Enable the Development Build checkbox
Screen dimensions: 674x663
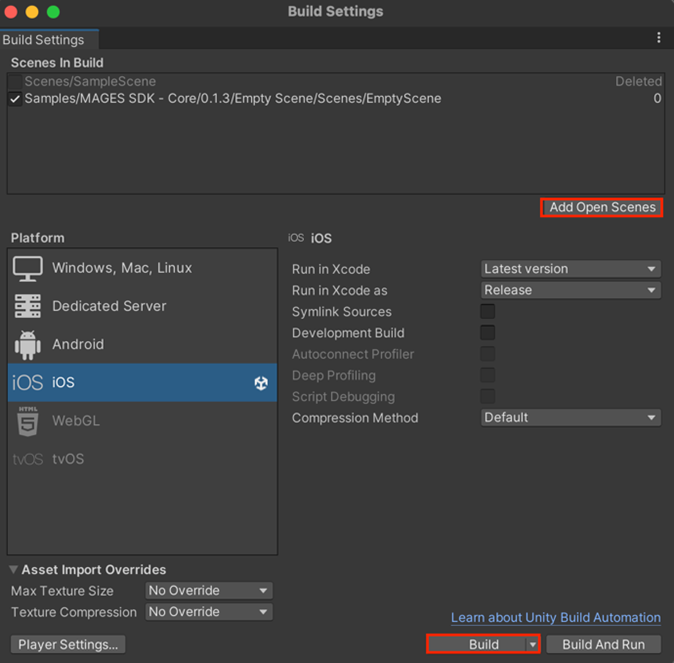[x=488, y=333]
